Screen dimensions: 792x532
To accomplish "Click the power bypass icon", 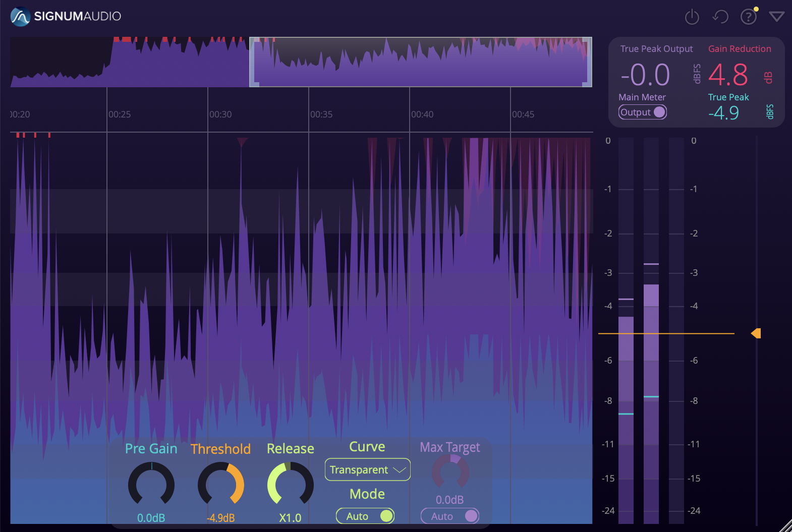I will click(692, 17).
